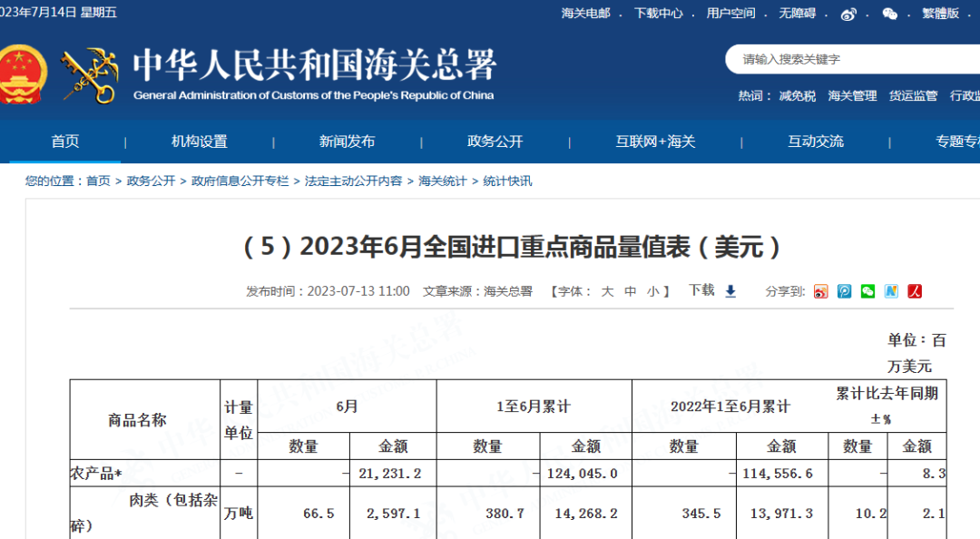The image size is (980, 539).
Task: Open the WeChat icon in top bar
Action: [x=890, y=14]
